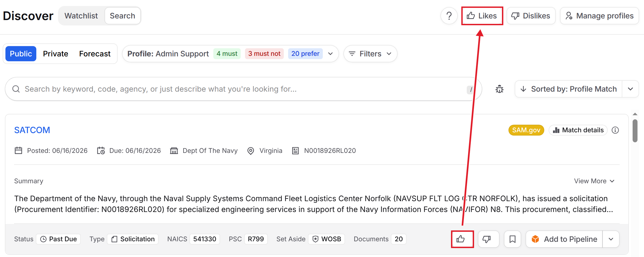
Task: Like the SATCOM opportunity with thumbs up
Action: (462, 239)
